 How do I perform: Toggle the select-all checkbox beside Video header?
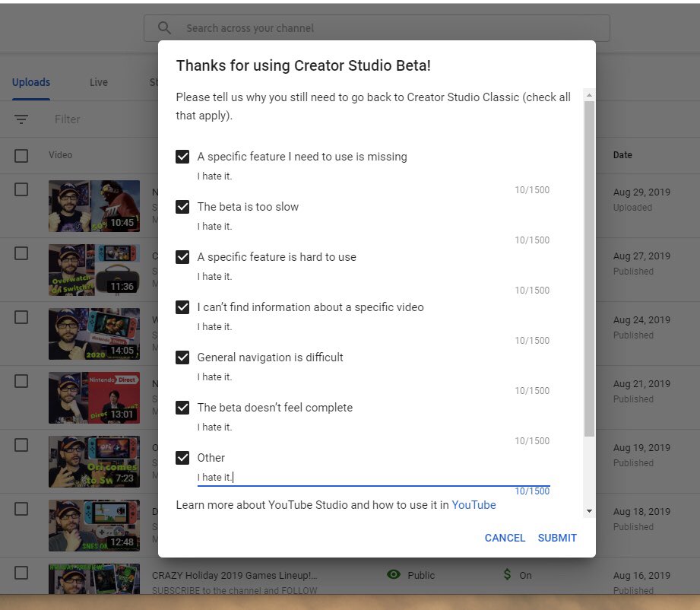(x=21, y=155)
